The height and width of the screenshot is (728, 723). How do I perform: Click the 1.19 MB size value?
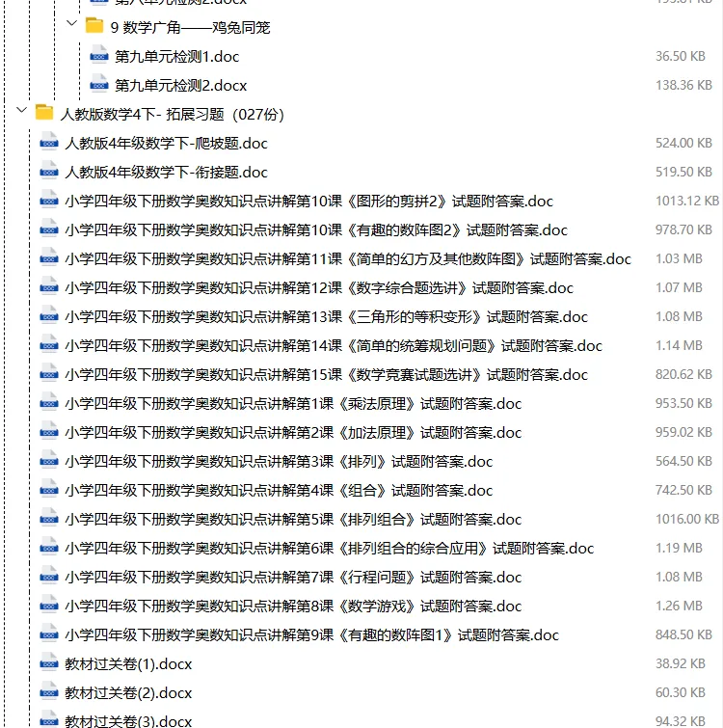679,548
